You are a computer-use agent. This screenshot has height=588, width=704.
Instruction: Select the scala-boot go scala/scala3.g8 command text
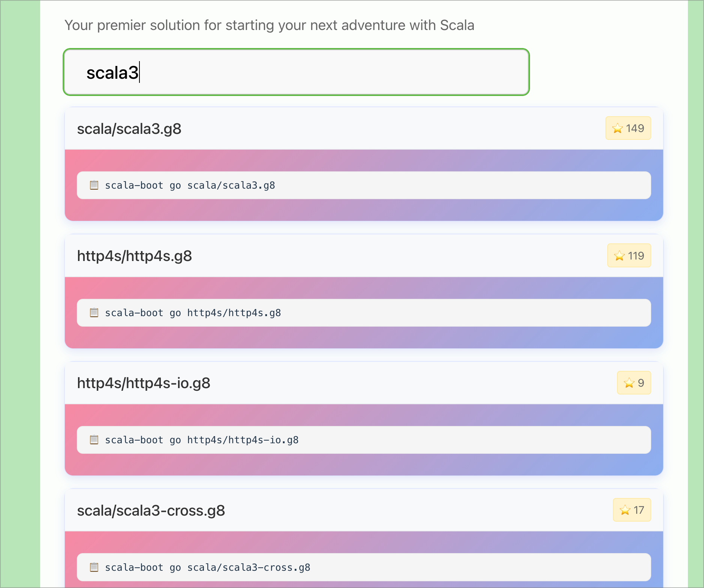coord(190,185)
